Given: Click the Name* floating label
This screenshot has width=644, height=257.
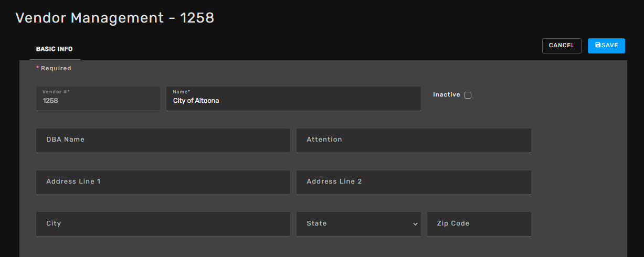Looking at the screenshot, I should click(x=182, y=92).
